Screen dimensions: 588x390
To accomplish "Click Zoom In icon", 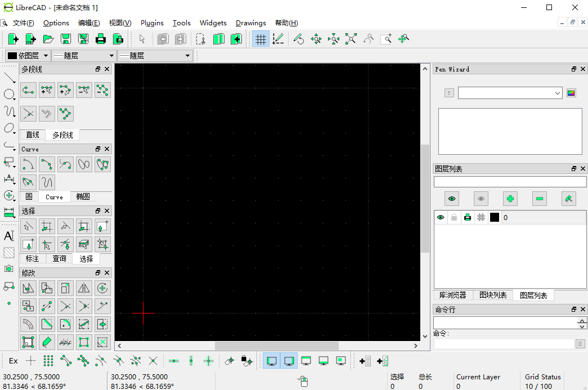I will (316, 39).
